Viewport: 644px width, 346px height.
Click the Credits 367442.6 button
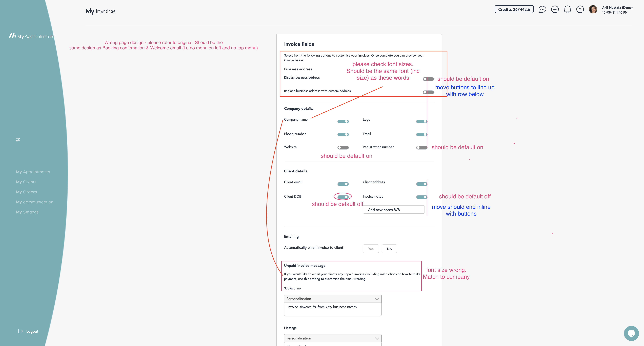[x=514, y=10]
